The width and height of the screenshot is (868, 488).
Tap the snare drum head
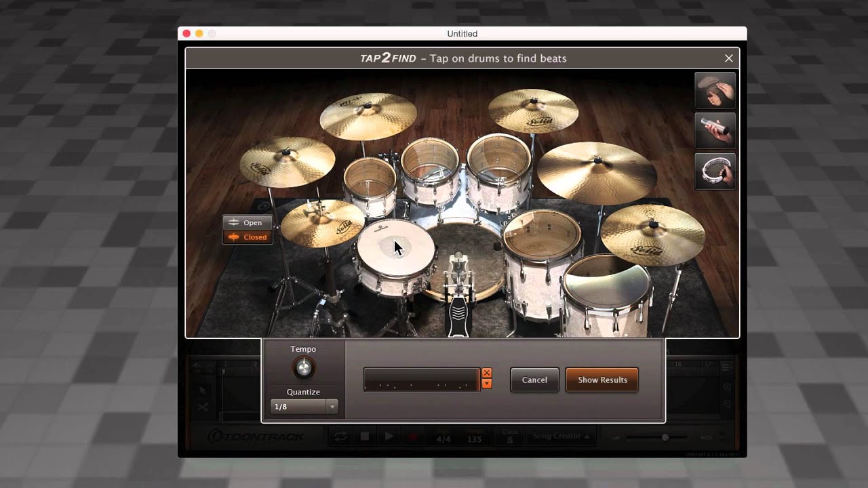tap(395, 247)
